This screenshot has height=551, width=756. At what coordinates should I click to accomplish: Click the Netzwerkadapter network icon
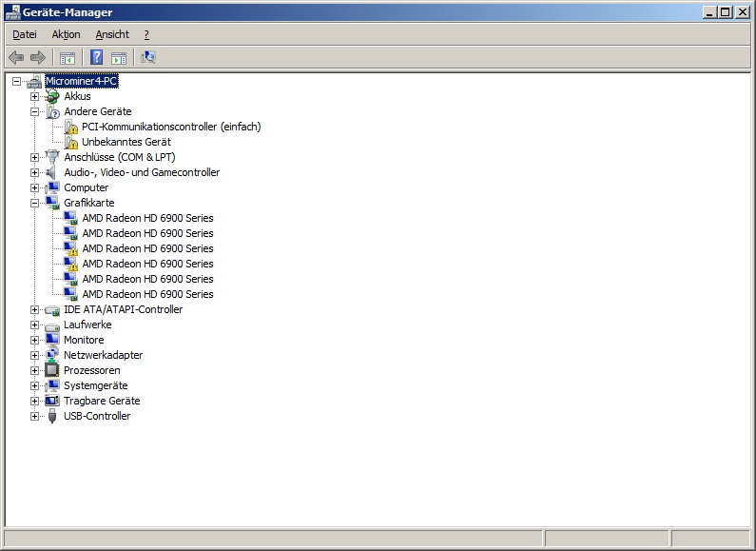click(52, 355)
